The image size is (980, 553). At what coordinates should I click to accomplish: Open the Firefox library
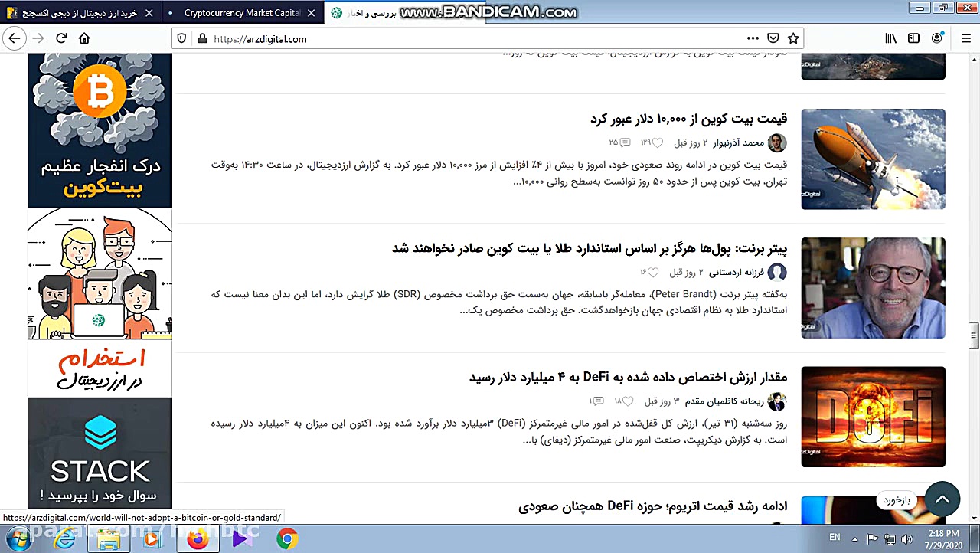(890, 38)
